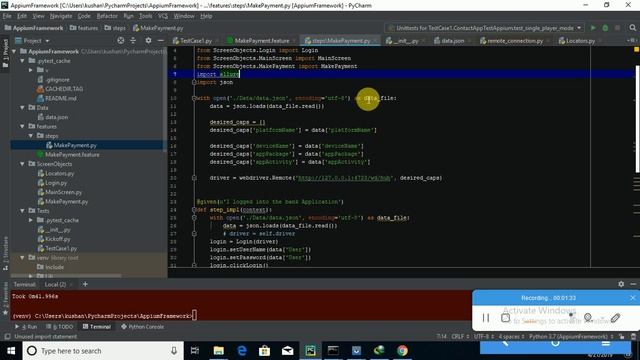
Task: Open Chrome from the Windows taskbar
Action: coord(402,351)
